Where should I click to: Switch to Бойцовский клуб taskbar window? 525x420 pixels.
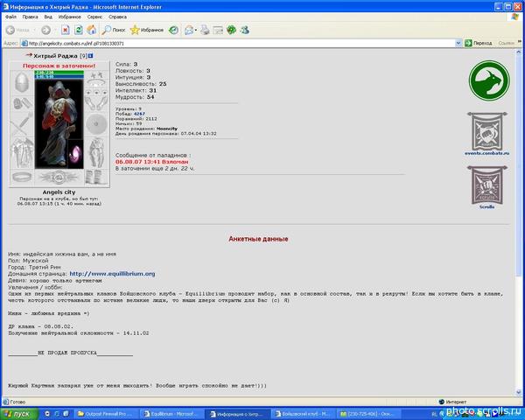click(303, 414)
